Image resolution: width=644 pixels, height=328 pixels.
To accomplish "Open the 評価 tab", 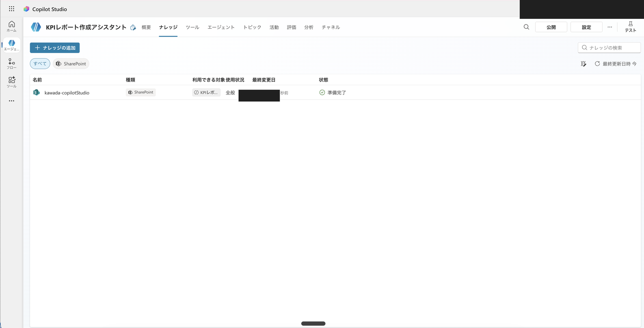I will click(x=291, y=27).
